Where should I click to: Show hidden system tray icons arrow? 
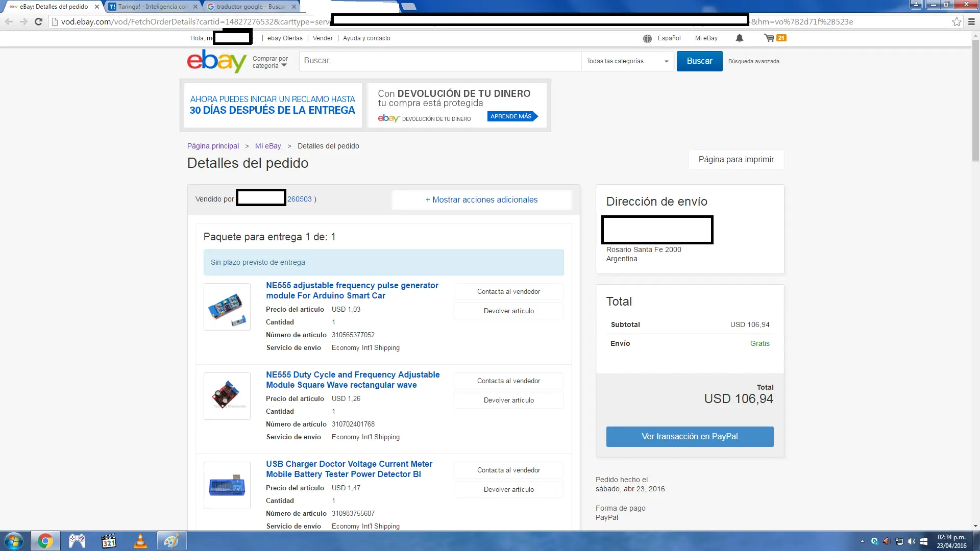click(x=862, y=541)
